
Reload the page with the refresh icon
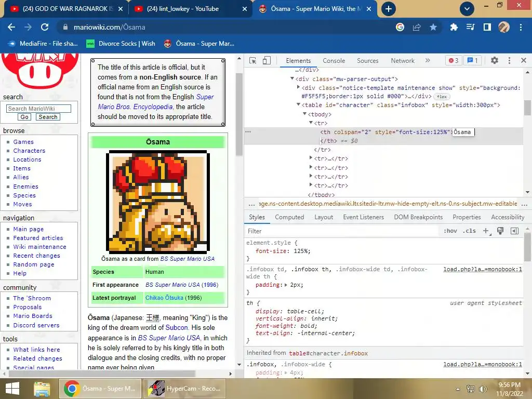click(x=45, y=27)
